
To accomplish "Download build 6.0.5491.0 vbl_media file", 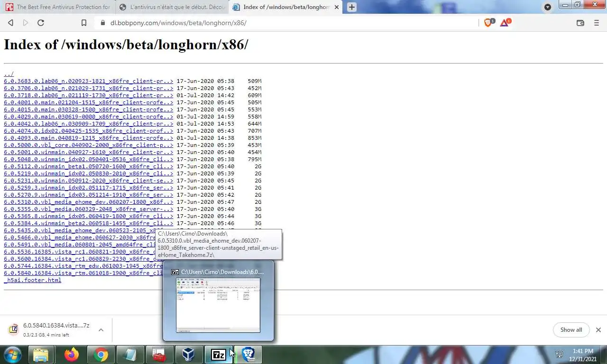I will click(x=80, y=245).
